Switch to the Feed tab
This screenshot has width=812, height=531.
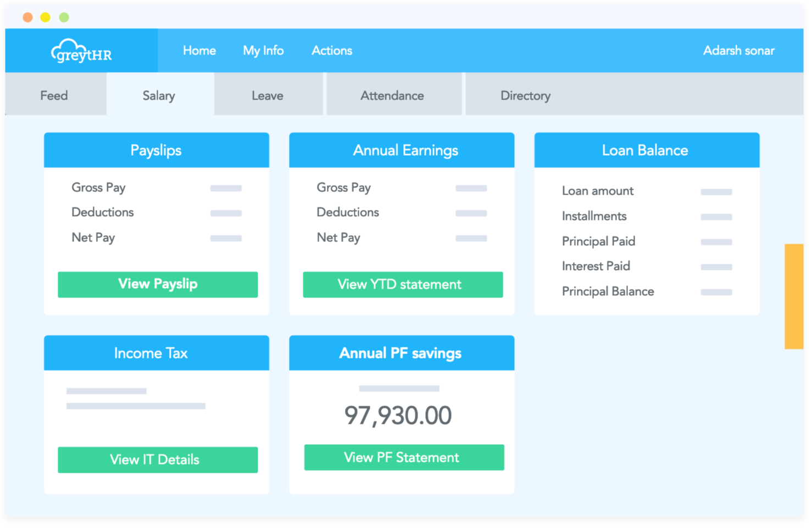[53, 95]
